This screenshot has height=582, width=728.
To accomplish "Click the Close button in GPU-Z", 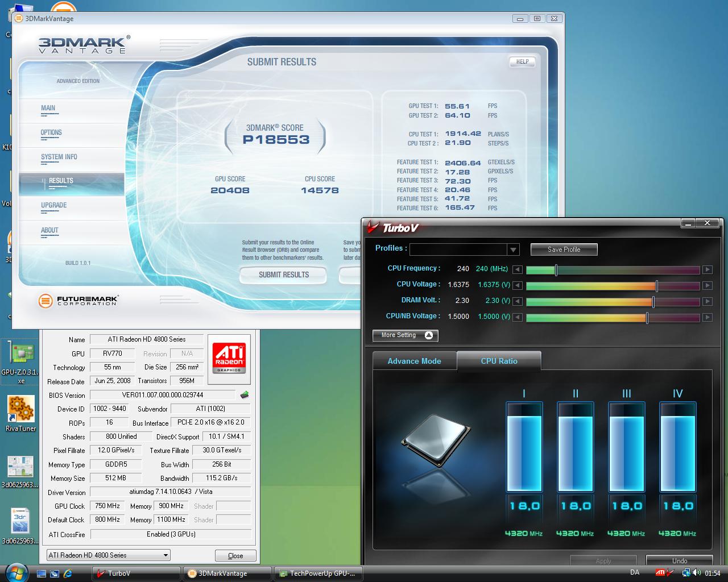I will [x=235, y=556].
